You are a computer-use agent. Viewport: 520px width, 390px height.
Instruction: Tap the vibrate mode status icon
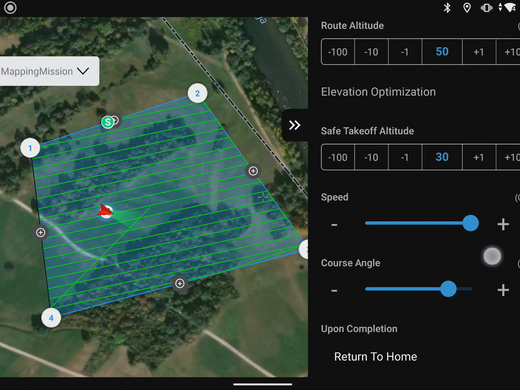[x=486, y=8]
